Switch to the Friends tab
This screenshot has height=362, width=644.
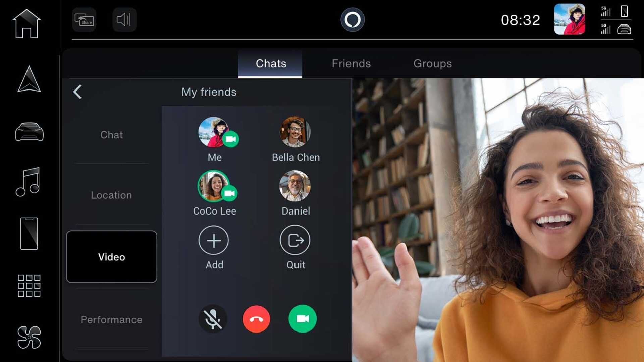tap(351, 63)
